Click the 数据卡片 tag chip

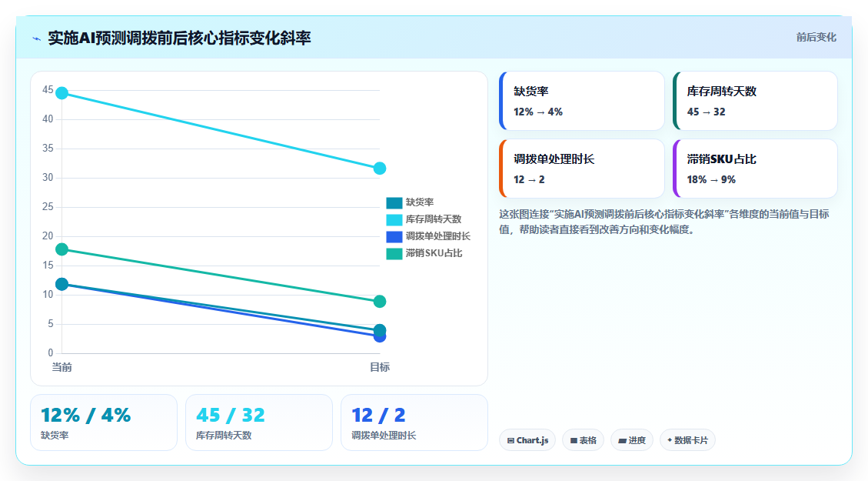687,440
